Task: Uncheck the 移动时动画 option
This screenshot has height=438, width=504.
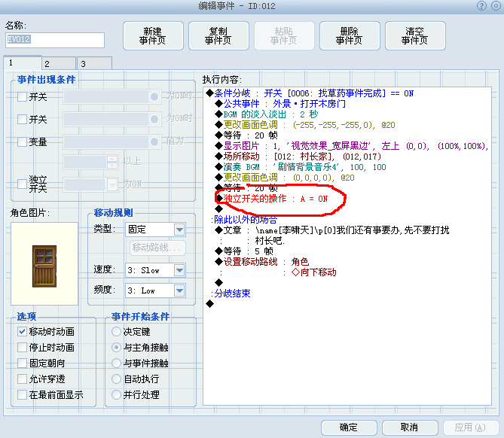Action: 22,331
